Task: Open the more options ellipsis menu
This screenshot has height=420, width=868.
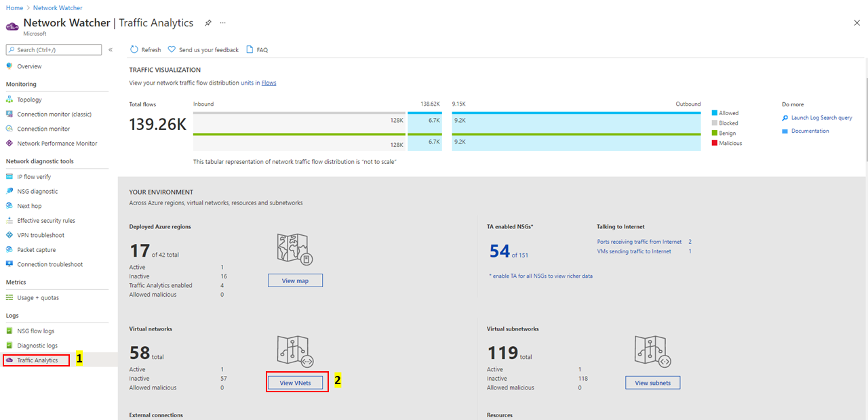Action: click(223, 23)
